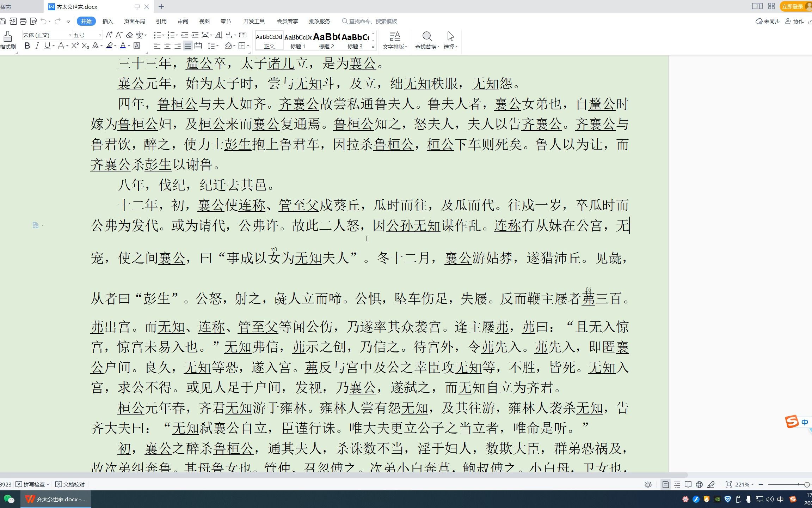This screenshot has width=812, height=508.
Task: Click the Not Synced (未同步) button
Action: point(768,21)
